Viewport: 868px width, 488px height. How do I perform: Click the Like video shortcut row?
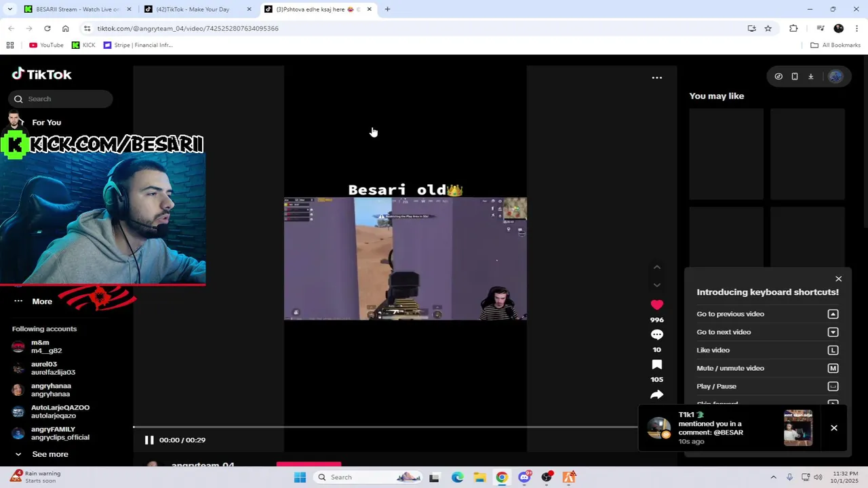tap(768, 350)
